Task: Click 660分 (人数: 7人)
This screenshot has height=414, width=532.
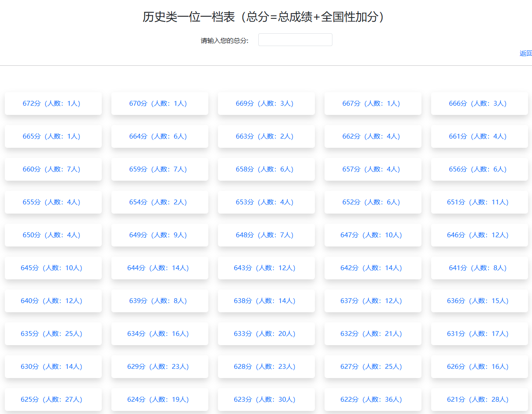Action: coord(53,169)
